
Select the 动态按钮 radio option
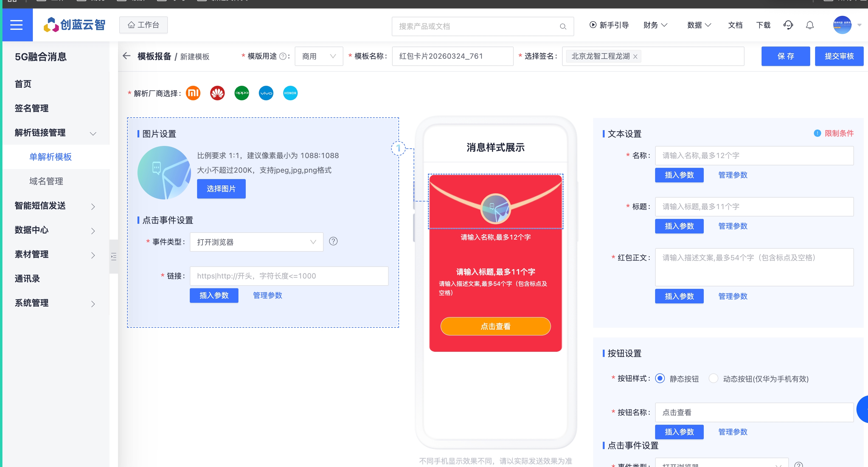(x=713, y=379)
